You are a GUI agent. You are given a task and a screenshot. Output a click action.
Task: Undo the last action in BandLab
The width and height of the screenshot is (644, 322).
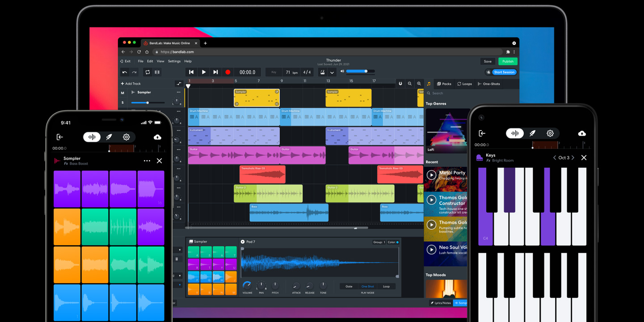(125, 72)
